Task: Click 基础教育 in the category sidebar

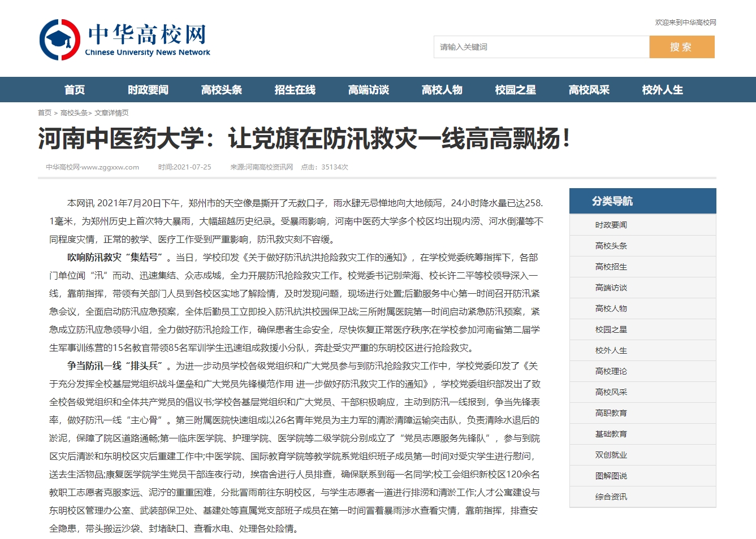Action: pyautogui.click(x=611, y=434)
